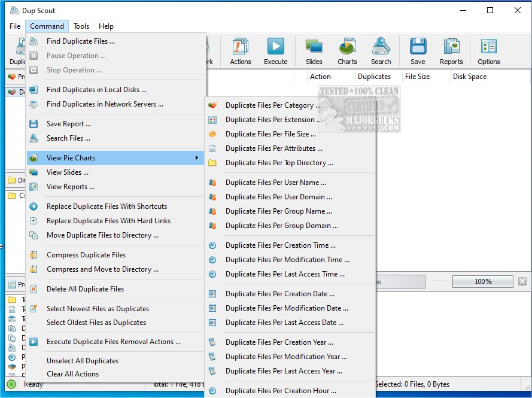Screen dimensions: 532x398
Task: Click the View Slides menu icon
Action: pos(34,172)
